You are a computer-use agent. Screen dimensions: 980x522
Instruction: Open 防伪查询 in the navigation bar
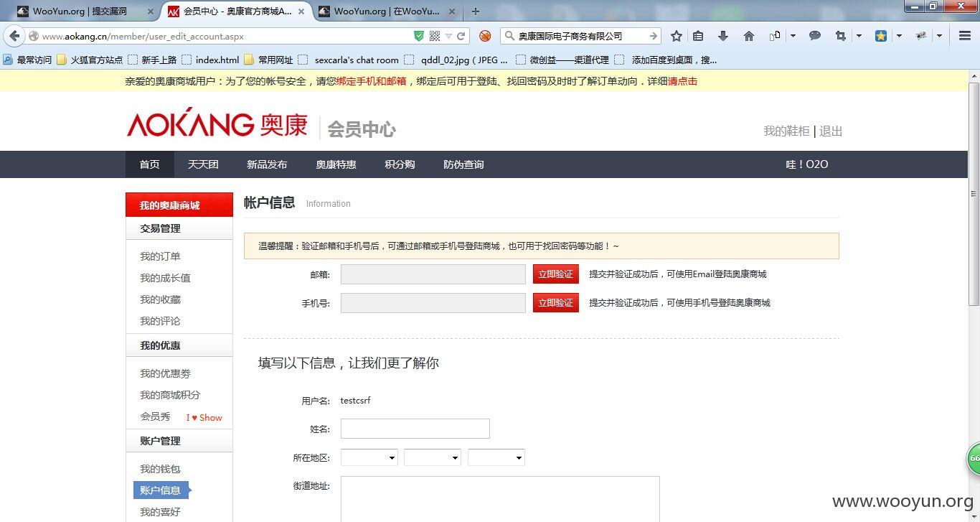463,164
